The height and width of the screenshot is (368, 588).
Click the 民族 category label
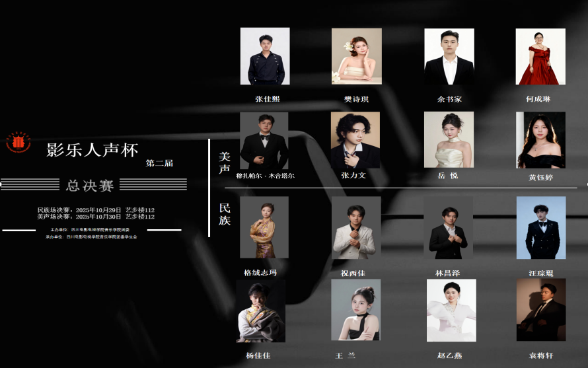pos(225,214)
